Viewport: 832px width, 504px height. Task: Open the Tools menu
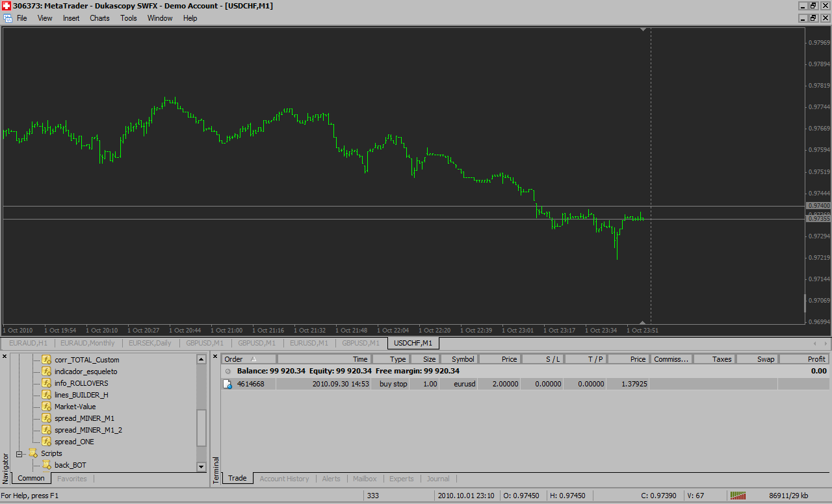click(129, 18)
